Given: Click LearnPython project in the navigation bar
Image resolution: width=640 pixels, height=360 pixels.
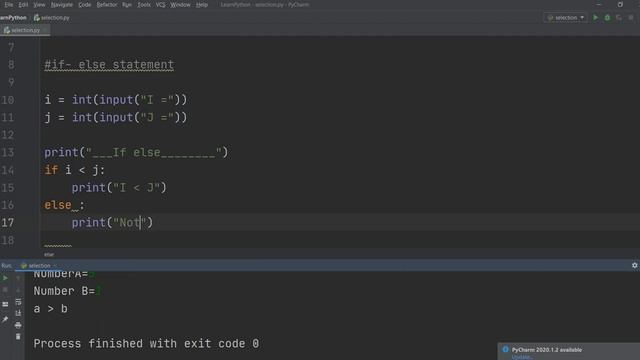Looking at the screenshot, I should point(13,18).
